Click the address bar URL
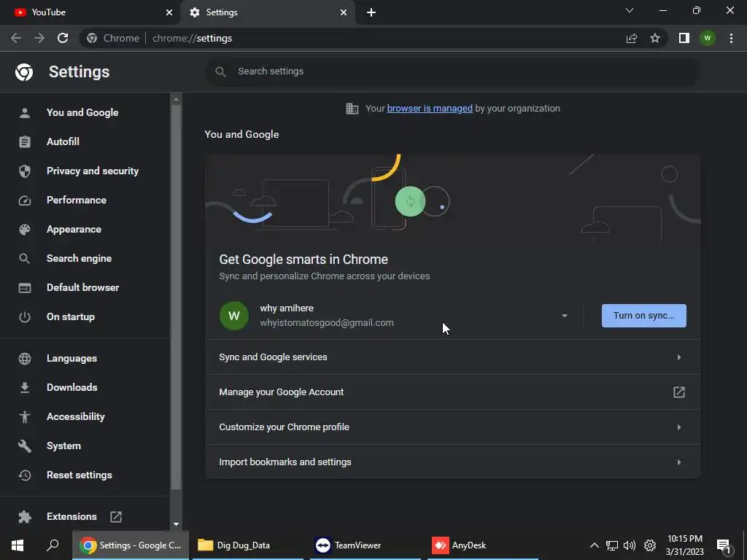The width and height of the screenshot is (747, 560). click(x=192, y=38)
